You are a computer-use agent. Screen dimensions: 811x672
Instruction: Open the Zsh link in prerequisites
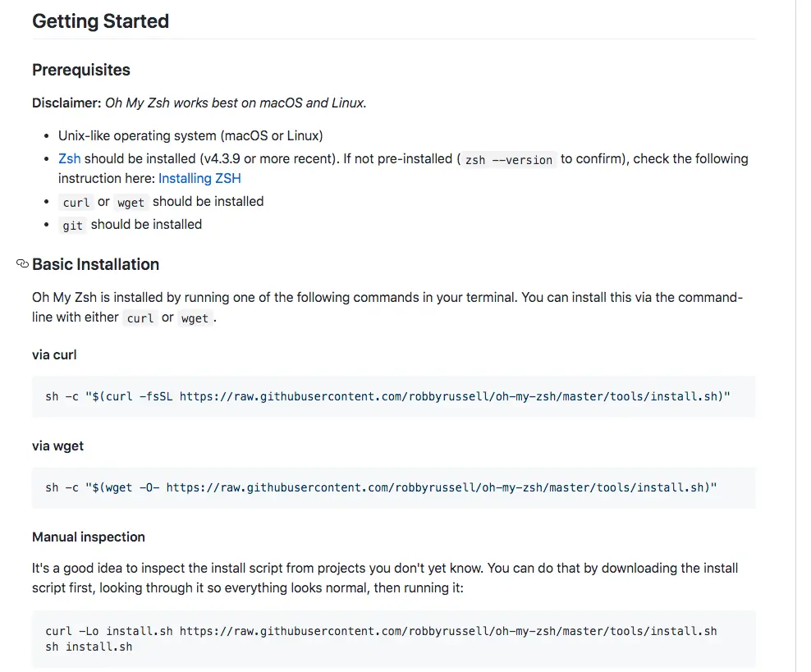[x=69, y=158]
